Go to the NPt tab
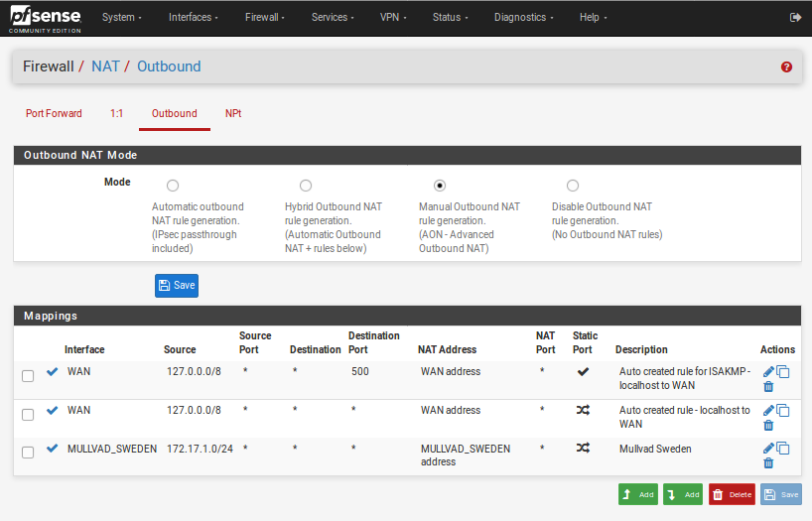 (233, 114)
